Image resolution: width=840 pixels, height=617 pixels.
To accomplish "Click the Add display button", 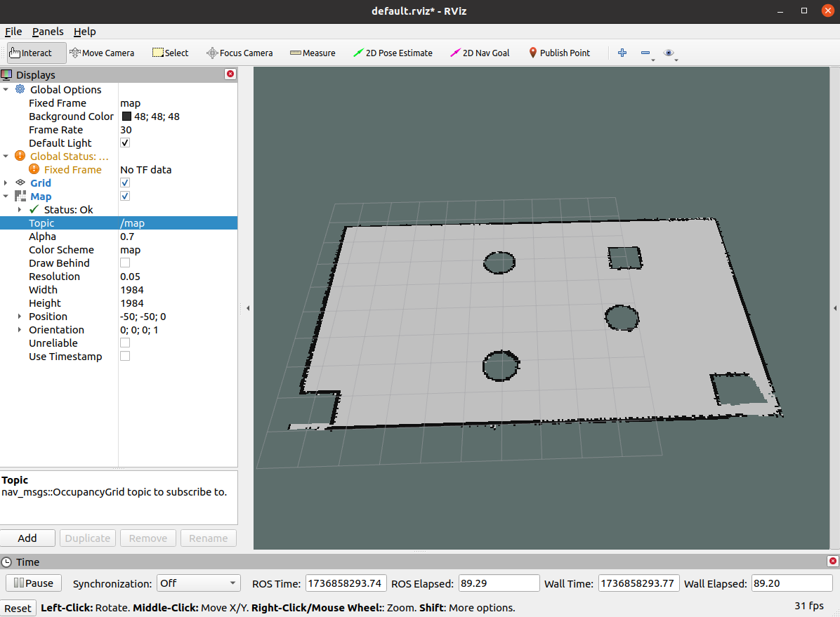I will click(27, 538).
